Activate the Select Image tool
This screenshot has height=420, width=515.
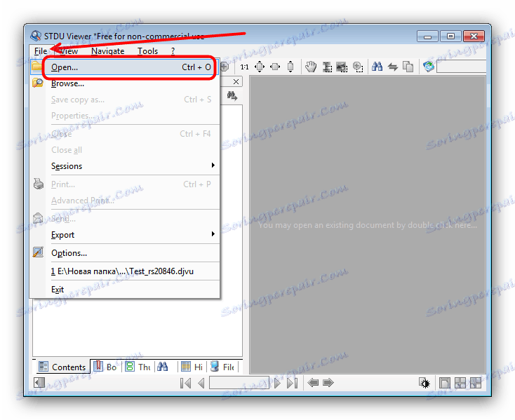coord(342,67)
